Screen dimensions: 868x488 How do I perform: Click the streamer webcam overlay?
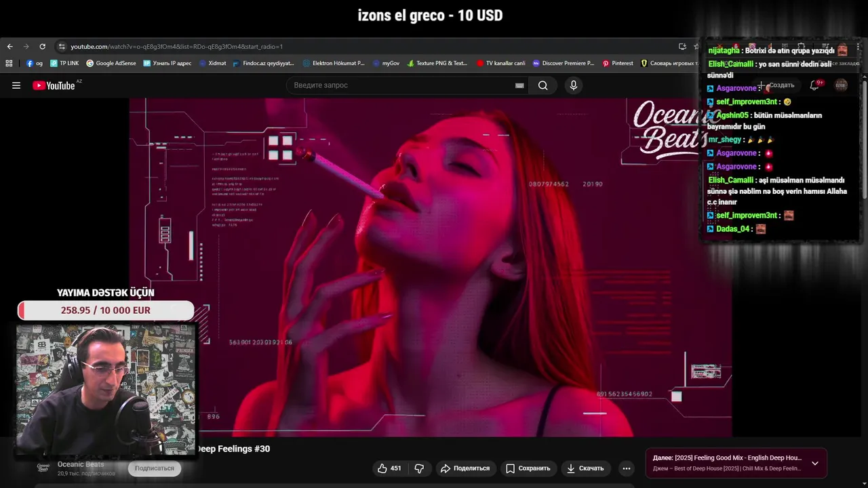106,390
